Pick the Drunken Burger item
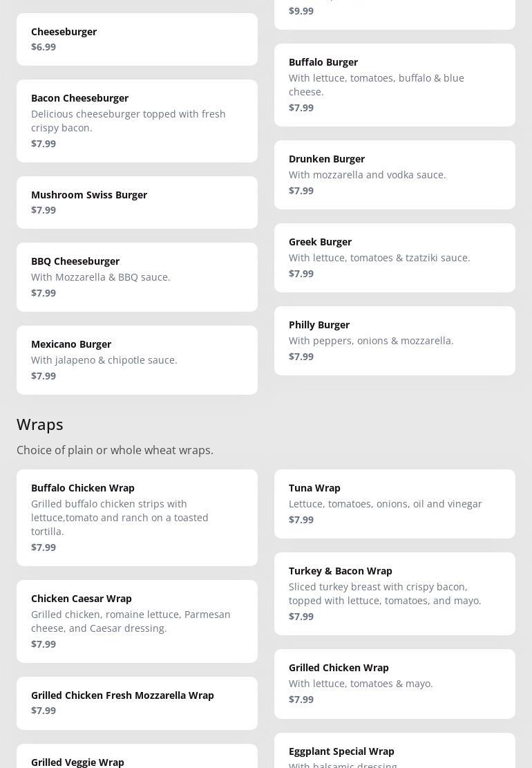 pos(395,174)
